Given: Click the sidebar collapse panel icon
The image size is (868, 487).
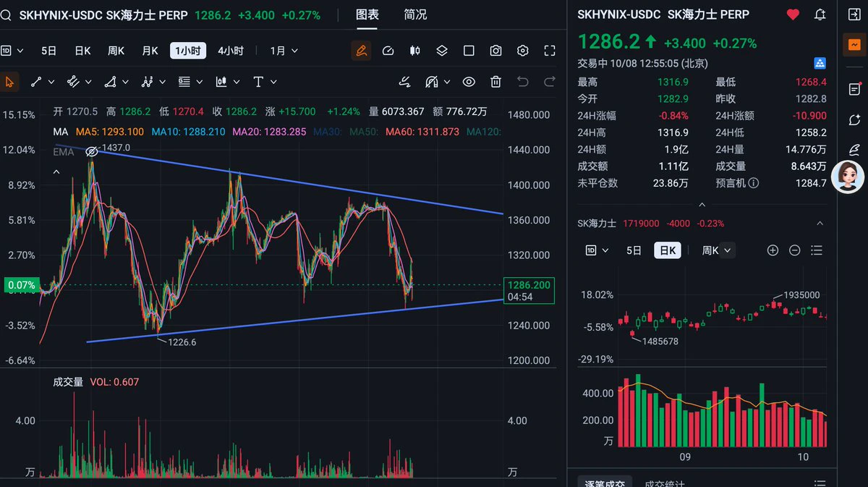Looking at the screenshot, I should click(x=854, y=14).
